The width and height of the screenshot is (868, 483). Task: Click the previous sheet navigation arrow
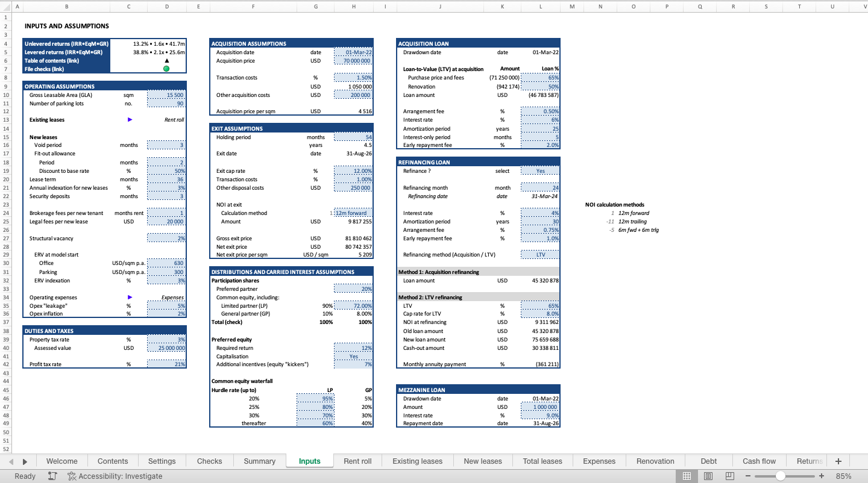coord(11,461)
